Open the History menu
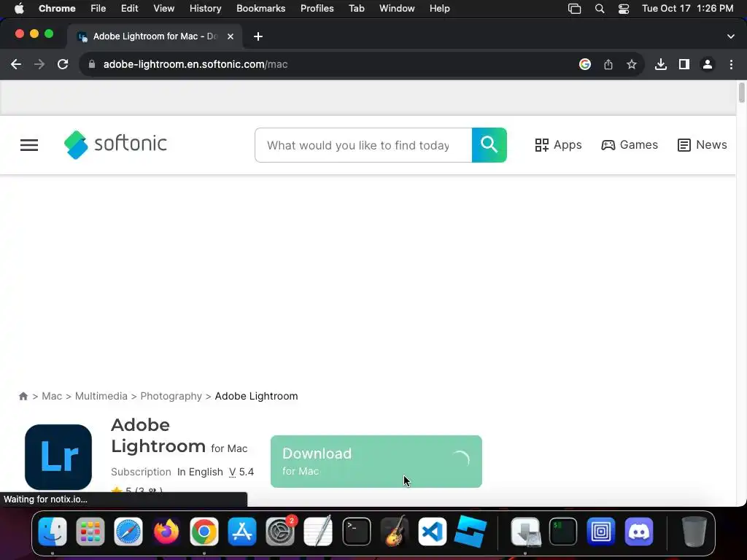 [205, 9]
